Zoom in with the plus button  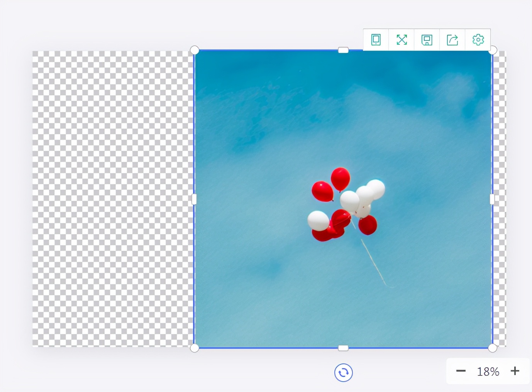(515, 371)
